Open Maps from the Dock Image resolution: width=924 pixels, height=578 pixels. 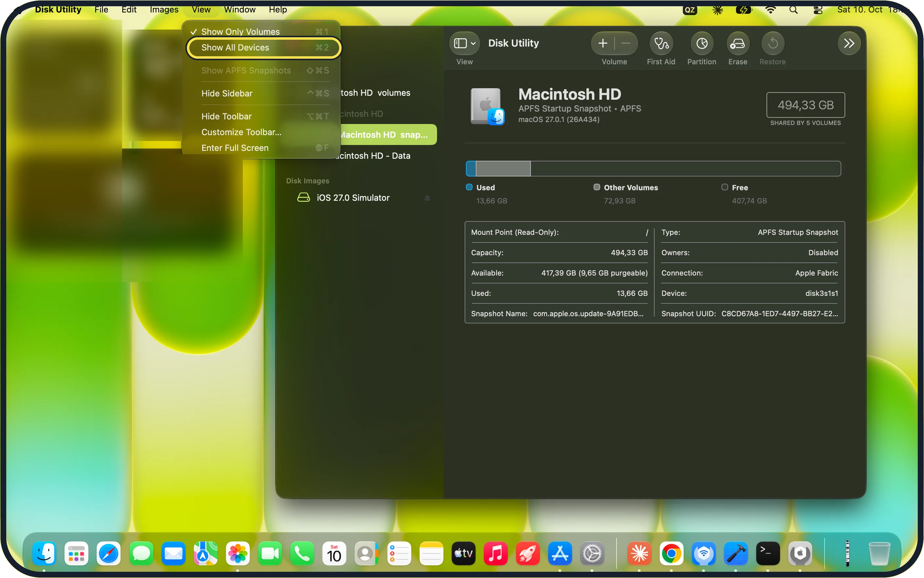205,554
